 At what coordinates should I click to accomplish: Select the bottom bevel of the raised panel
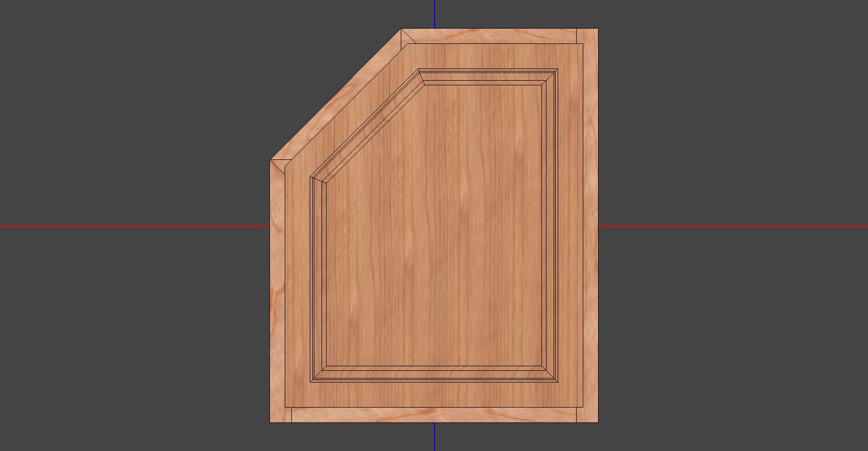coord(433,374)
